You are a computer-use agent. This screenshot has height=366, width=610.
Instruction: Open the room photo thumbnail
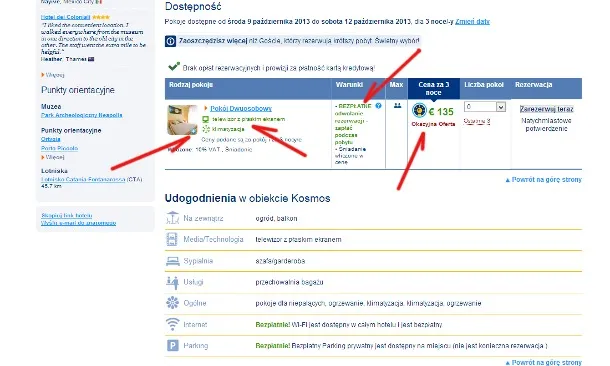click(x=182, y=120)
